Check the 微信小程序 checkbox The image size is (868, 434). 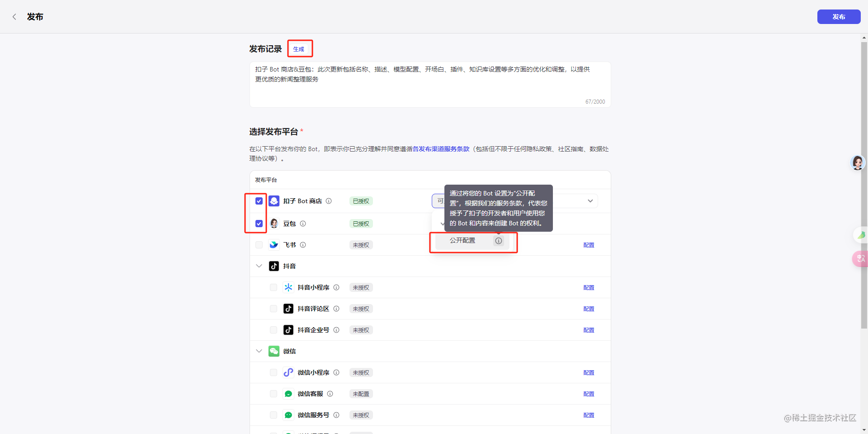[274, 372]
